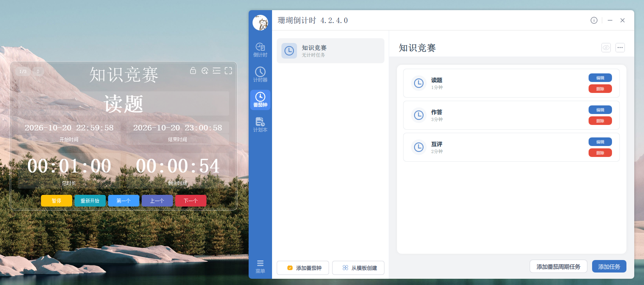Click the 00:00:54 remaining time on widget
644x285 pixels.
click(178, 166)
